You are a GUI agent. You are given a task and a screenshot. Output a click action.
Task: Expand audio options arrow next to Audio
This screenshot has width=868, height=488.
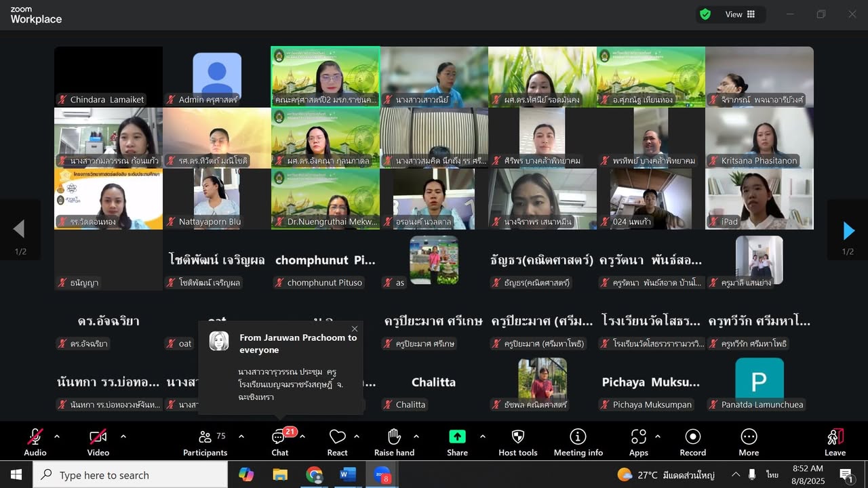coord(57,436)
